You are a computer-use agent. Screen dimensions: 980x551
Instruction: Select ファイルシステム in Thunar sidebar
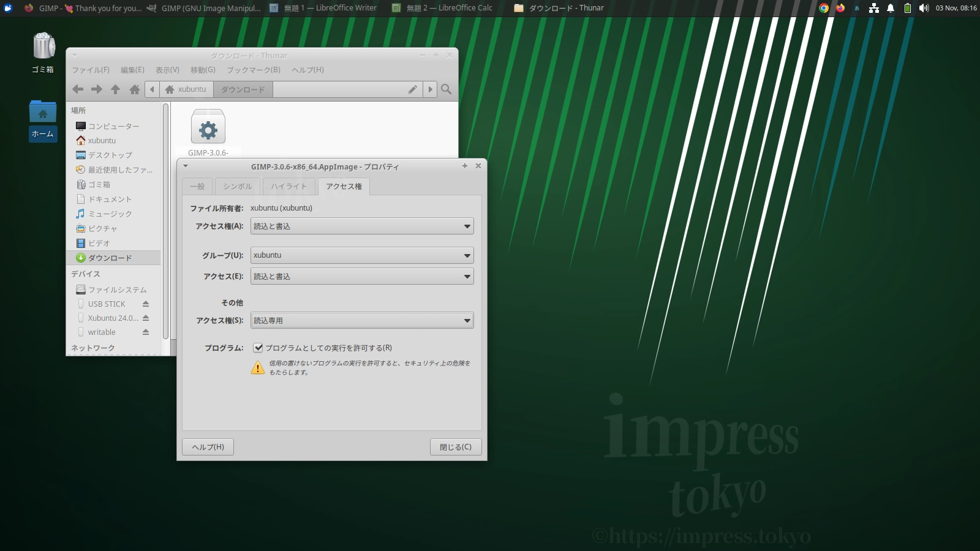point(113,290)
